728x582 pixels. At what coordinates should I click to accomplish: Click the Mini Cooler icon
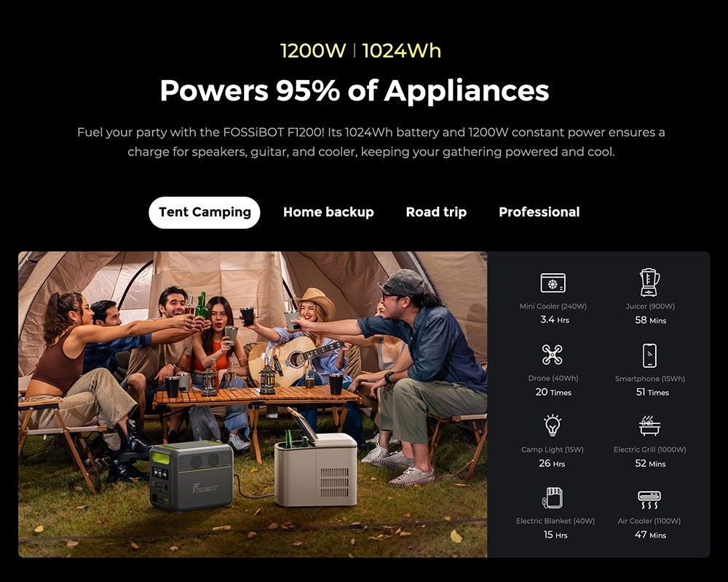click(553, 283)
